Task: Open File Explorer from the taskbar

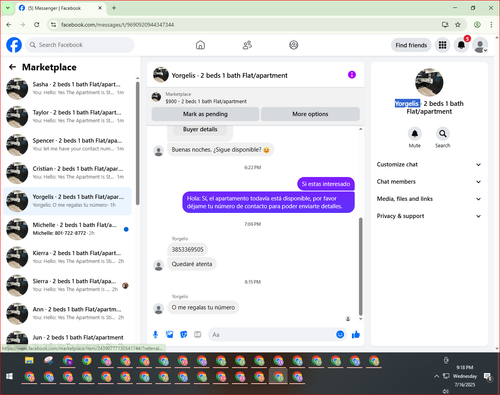Action: click(29, 361)
